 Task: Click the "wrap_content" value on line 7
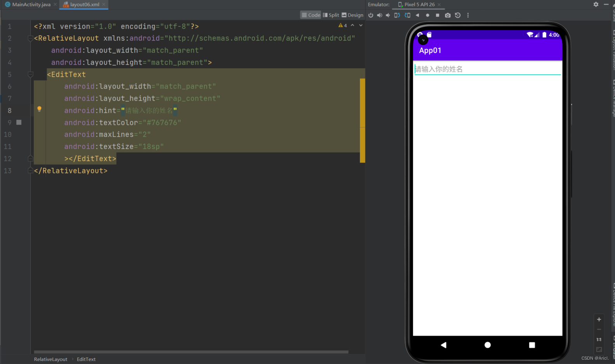click(x=190, y=99)
